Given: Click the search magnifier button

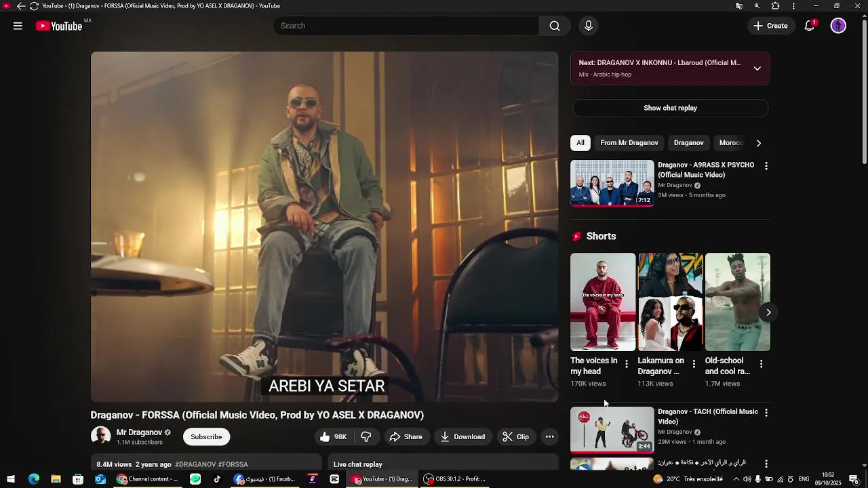Looking at the screenshot, I should 555,26.
